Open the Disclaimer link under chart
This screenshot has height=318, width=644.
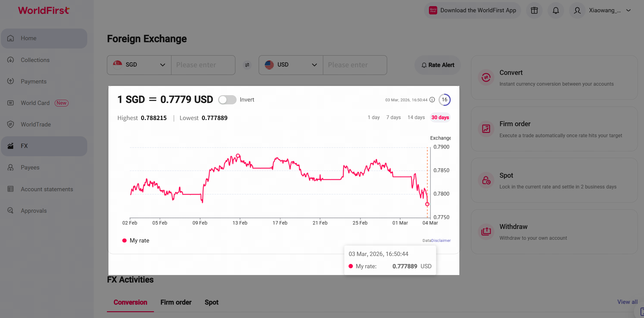(x=441, y=241)
